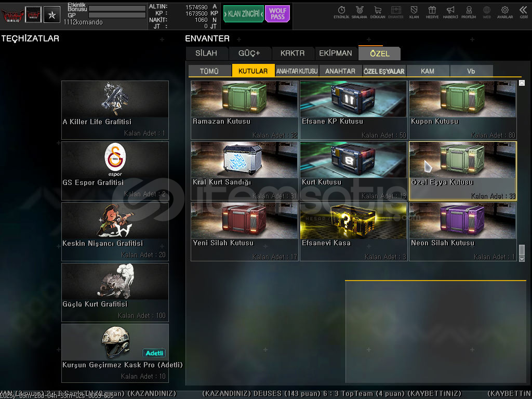
Task: Open the Ayarlar settings gear
Action: [x=505, y=12]
